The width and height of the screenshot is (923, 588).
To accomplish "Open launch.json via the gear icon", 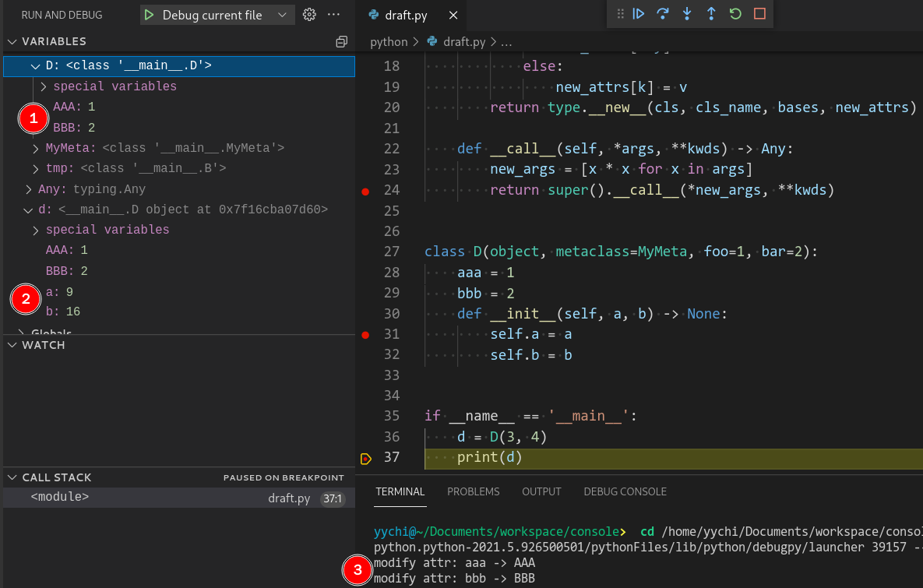I will pos(309,15).
